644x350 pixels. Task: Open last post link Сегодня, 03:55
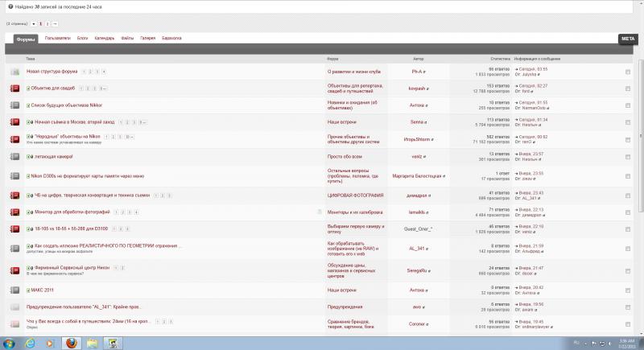pos(533,69)
